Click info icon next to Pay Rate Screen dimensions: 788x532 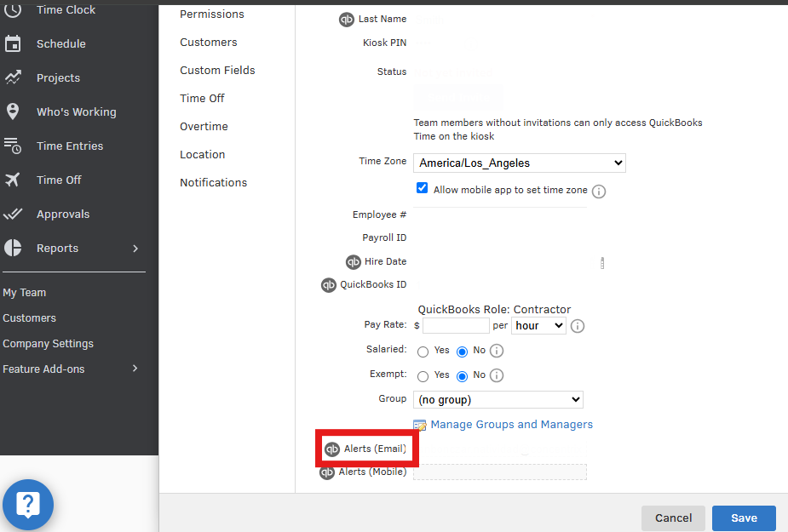point(578,326)
